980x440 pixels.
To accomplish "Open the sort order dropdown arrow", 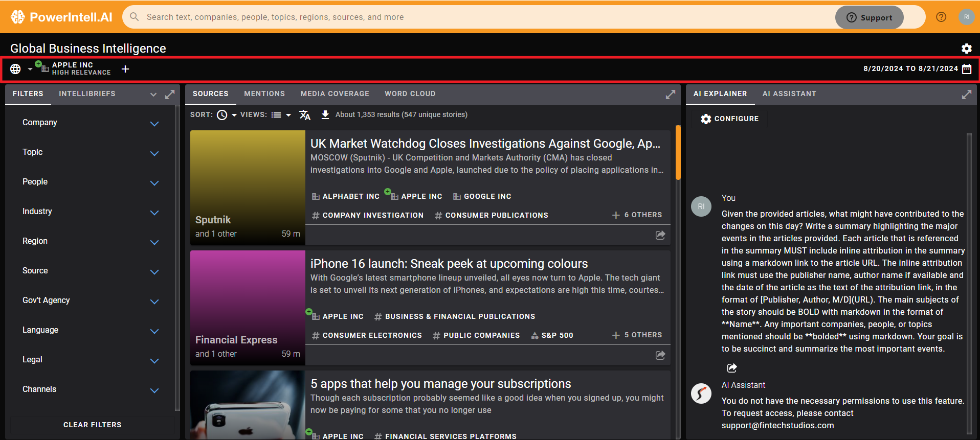I will (x=234, y=115).
